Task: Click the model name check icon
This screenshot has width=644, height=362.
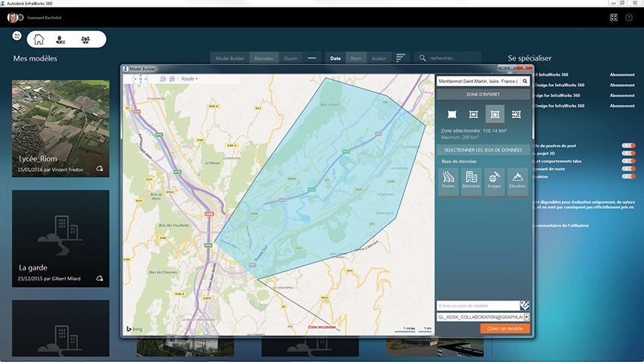Action: [524, 305]
